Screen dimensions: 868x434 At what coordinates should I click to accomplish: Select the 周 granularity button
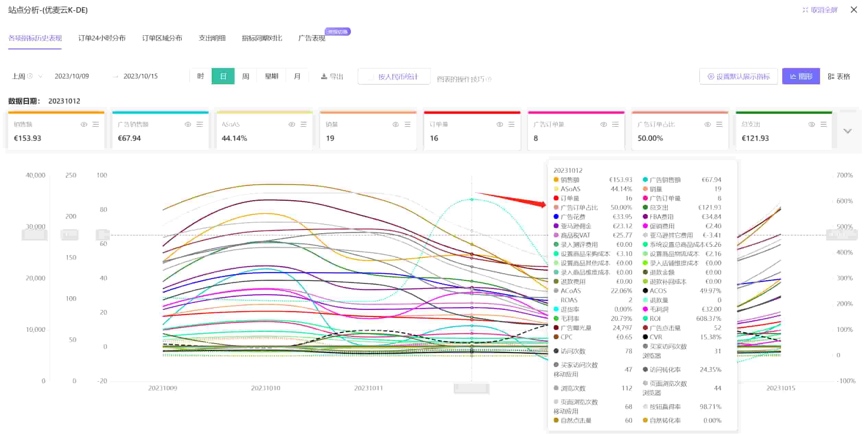pyautogui.click(x=246, y=76)
